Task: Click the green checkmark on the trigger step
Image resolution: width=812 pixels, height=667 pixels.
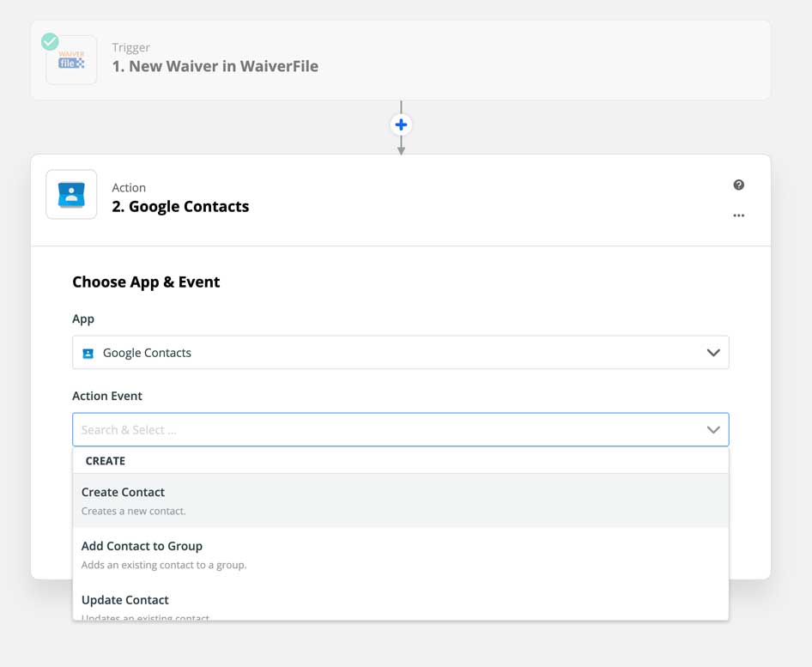Action: pos(49,40)
